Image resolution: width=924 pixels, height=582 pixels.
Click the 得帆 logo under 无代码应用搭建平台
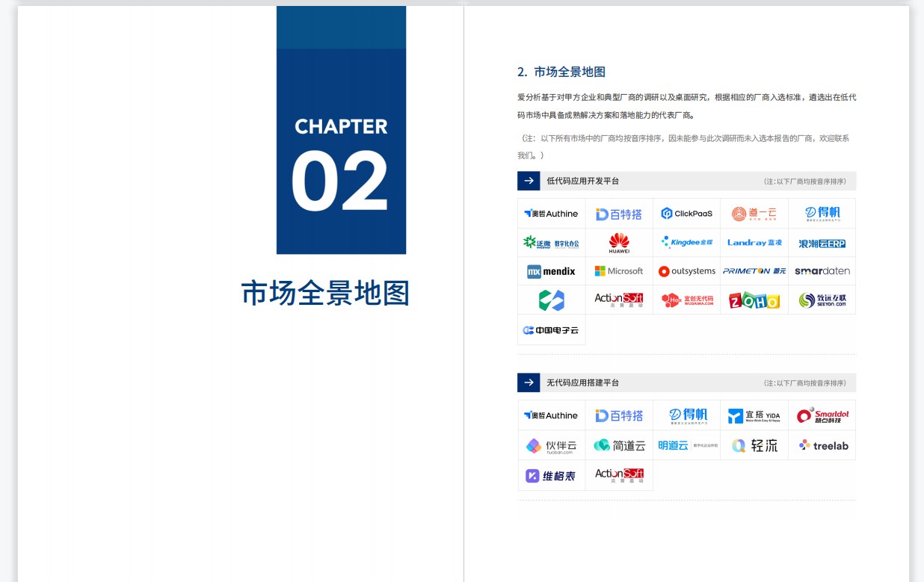coord(687,415)
